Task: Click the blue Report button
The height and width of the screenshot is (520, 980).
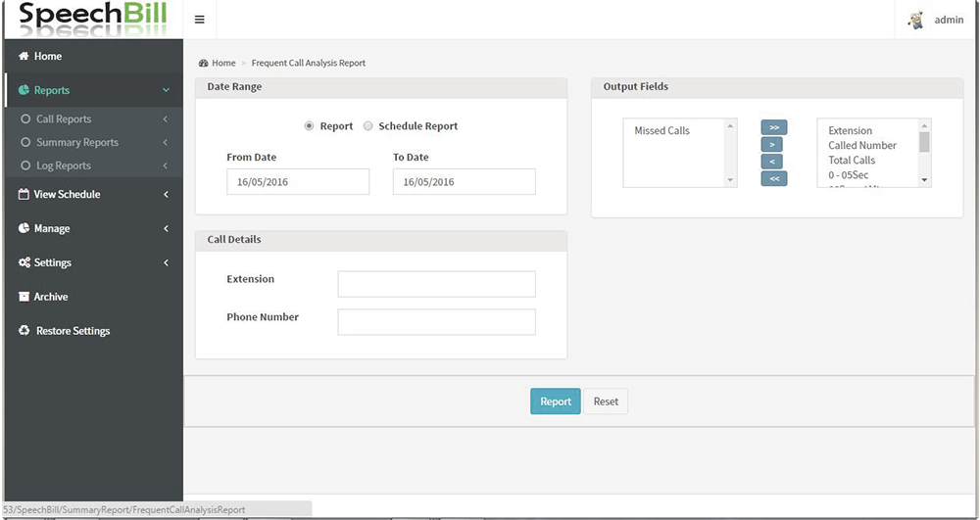Action: coord(556,402)
